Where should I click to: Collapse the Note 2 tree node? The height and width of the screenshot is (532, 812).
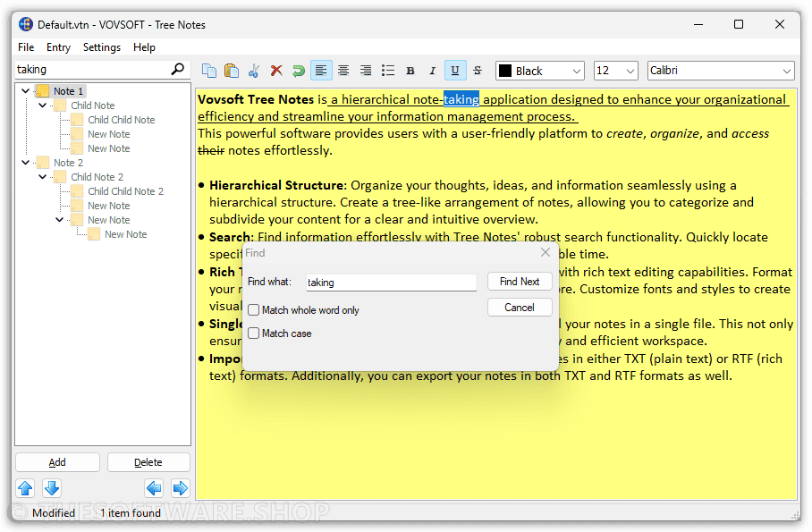(25, 163)
